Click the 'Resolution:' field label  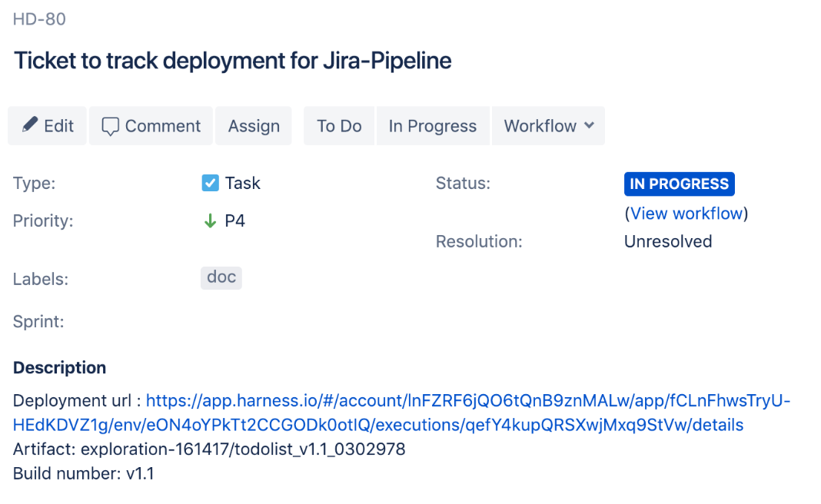(479, 241)
